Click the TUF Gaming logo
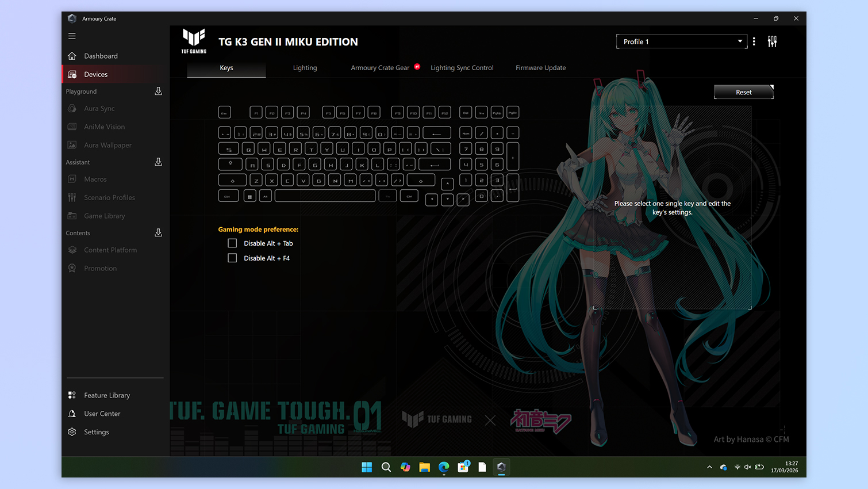Image resolution: width=868 pixels, height=489 pixels. point(194,41)
